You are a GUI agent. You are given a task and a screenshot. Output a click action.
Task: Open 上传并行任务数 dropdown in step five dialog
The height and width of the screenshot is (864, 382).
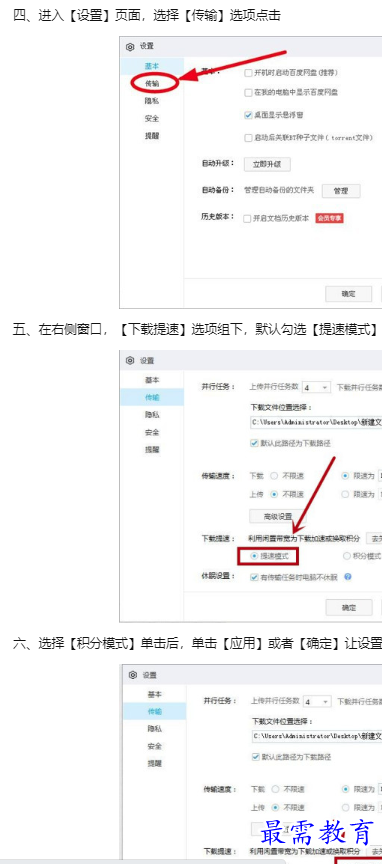coord(316,387)
